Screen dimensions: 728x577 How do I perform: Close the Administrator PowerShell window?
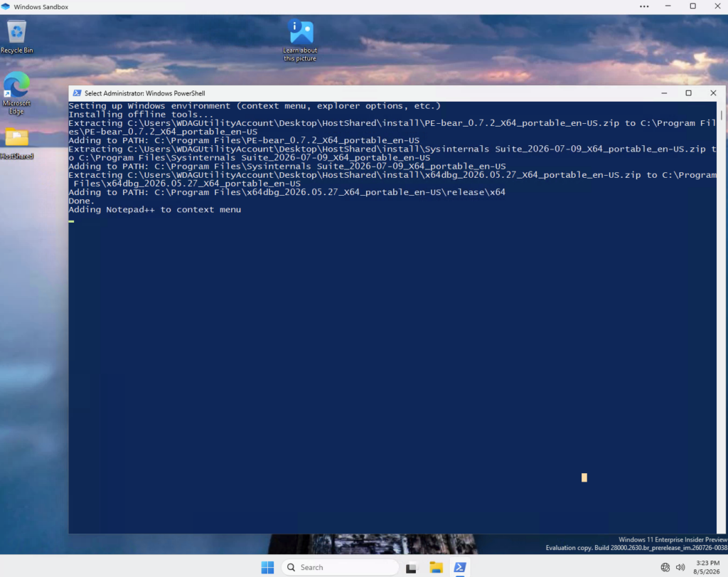(713, 93)
